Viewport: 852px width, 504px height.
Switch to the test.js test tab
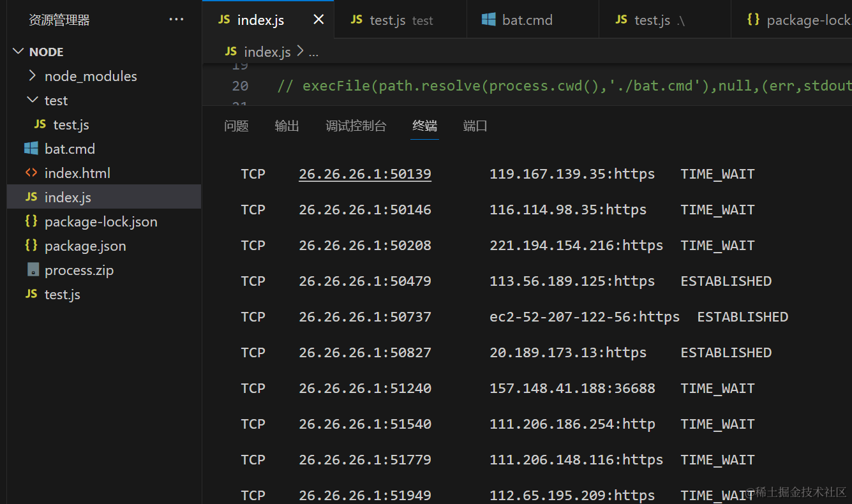pos(401,20)
